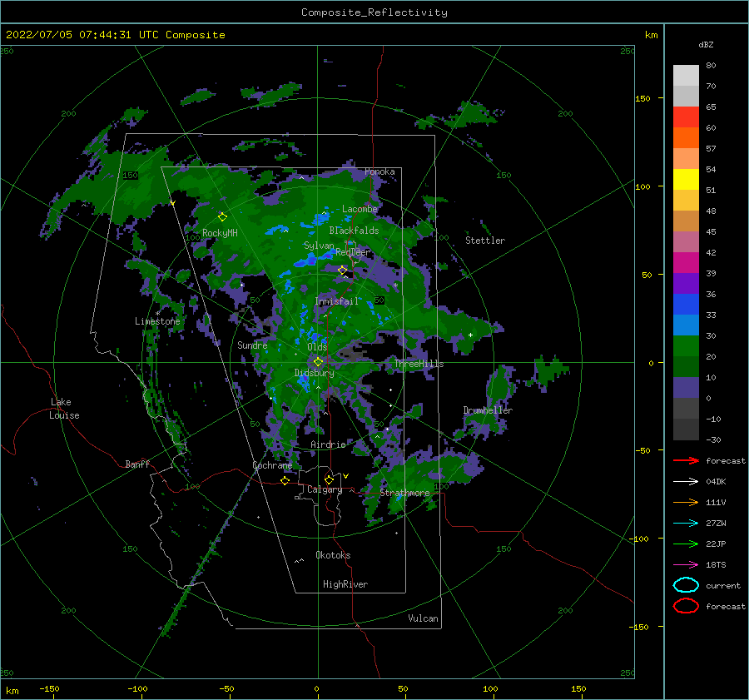The width and height of the screenshot is (749, 700).
Task: Select the Lake Louise label
Action: pyautogui.click(x=64, y=409)
